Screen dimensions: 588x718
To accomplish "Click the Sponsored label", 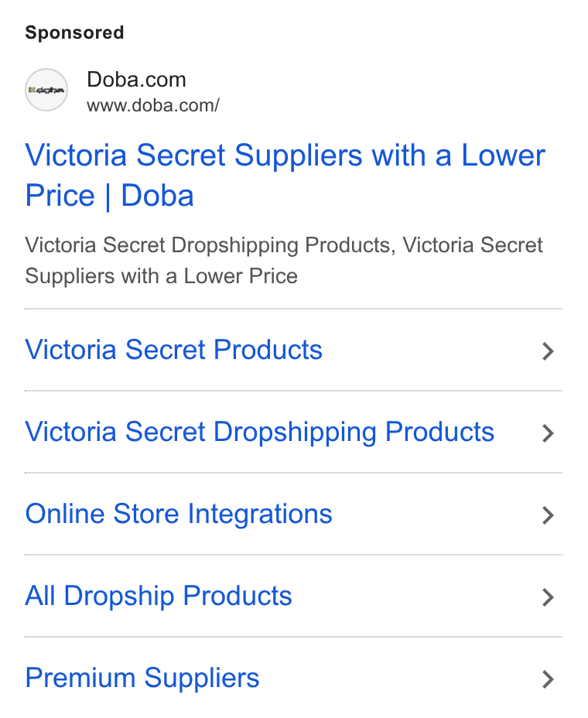I will click(x=74, y=32).
